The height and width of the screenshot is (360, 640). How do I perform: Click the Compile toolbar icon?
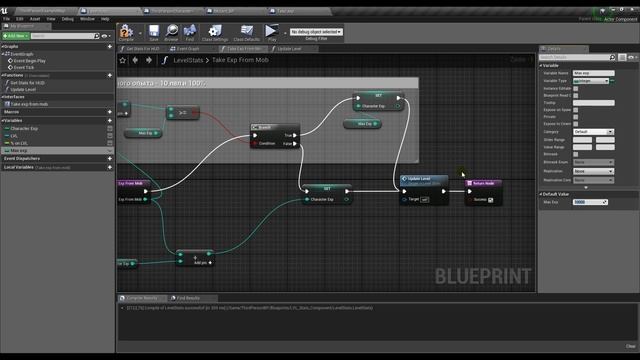click(x=126, y=31)
